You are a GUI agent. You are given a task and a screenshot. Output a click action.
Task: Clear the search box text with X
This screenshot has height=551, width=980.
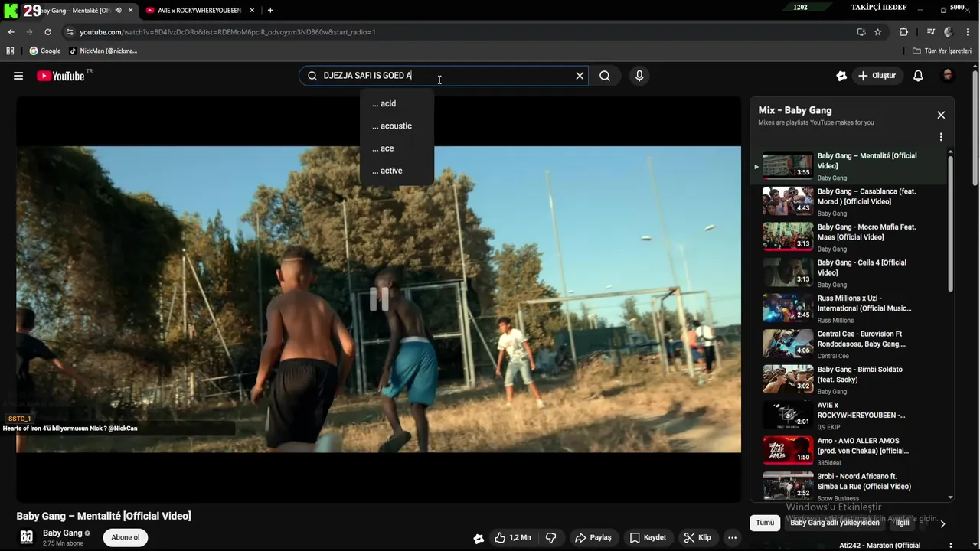580,76
